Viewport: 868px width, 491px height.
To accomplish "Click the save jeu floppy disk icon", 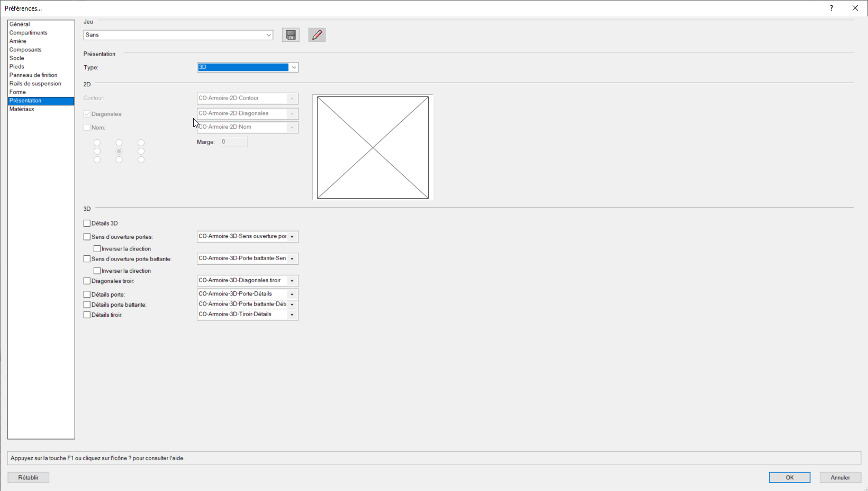I will (x=291, y=34).
